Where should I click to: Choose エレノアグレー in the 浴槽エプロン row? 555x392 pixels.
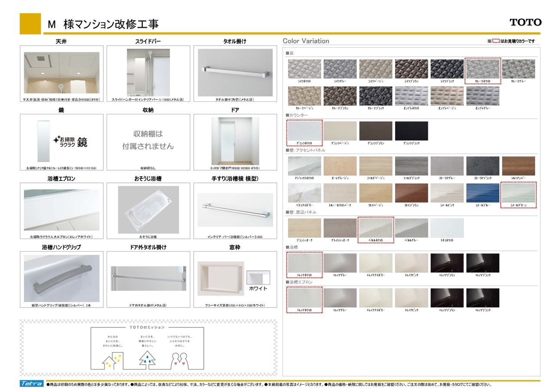click(x=340, y=298)
